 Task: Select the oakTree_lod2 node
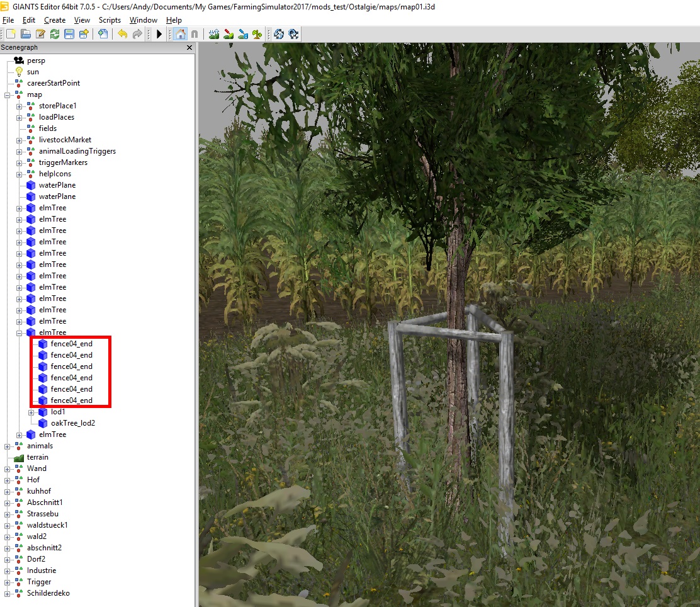pyautogui.click(x=72, y=423)
